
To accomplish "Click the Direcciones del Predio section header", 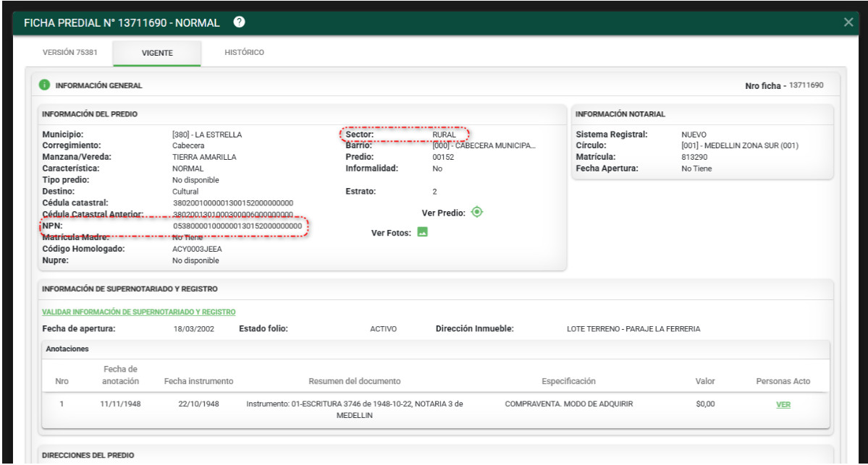I will coord(88,455).
